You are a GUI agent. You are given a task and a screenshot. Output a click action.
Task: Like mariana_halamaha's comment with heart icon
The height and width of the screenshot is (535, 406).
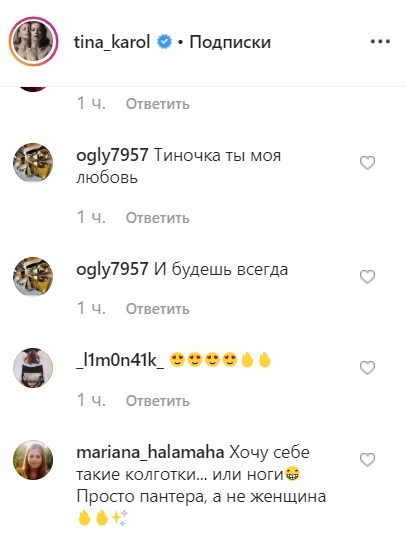pyautogui.click(x=367, y=460)
